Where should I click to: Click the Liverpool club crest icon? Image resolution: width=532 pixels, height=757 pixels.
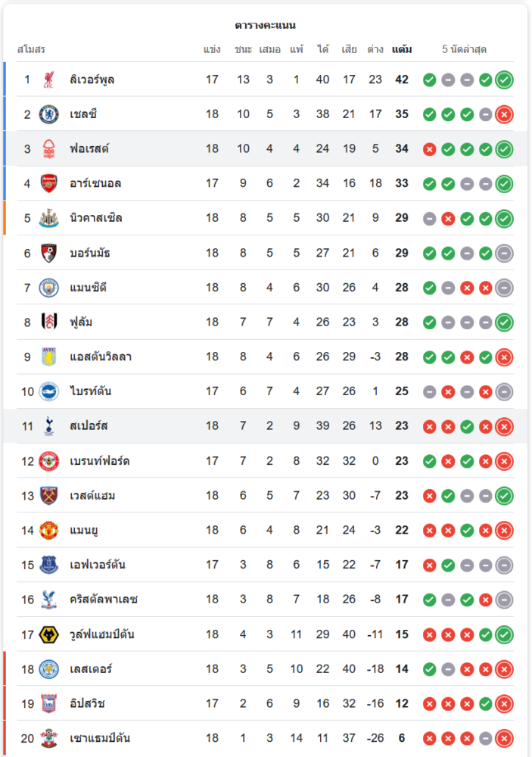49,79
